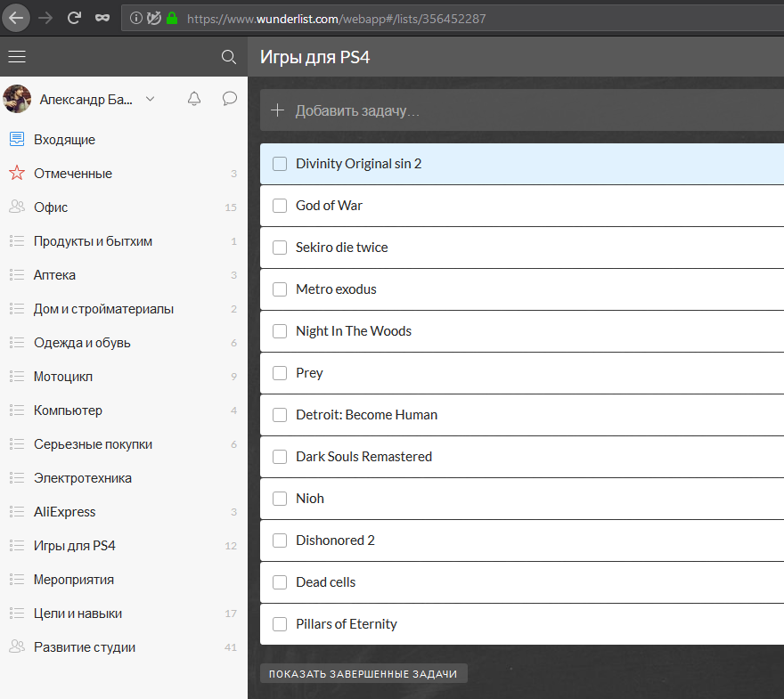
Task: Check off the God of War task
Action: (280, 206)
